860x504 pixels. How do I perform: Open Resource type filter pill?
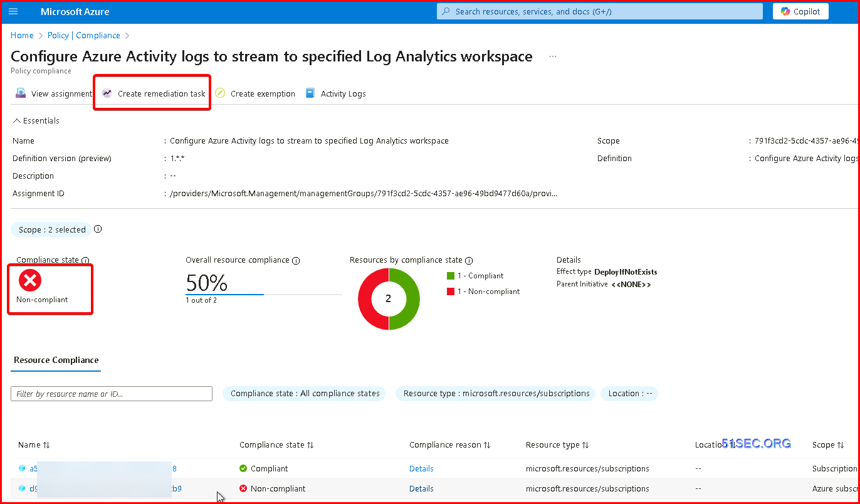pyautogui.click(x=496, y=394)
